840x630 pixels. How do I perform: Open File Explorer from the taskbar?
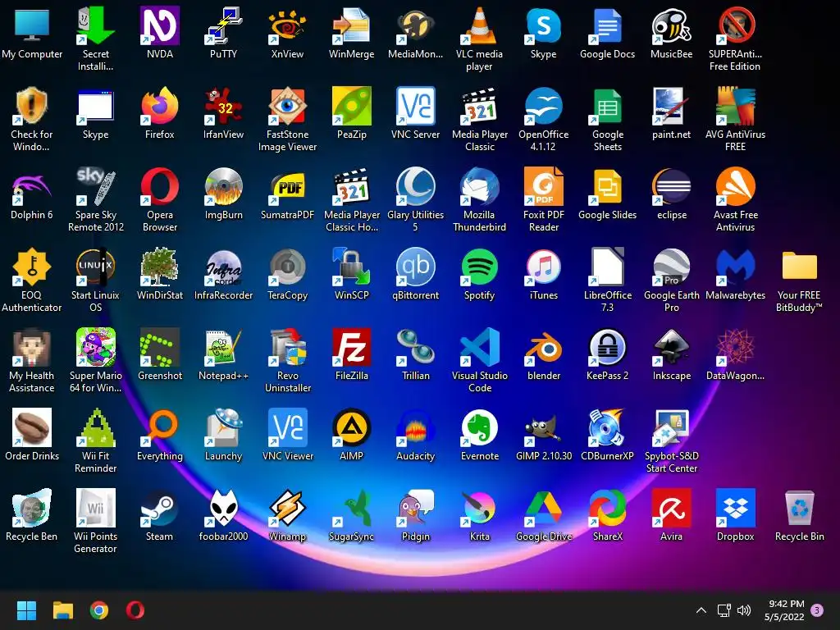[x=62, y=610]
